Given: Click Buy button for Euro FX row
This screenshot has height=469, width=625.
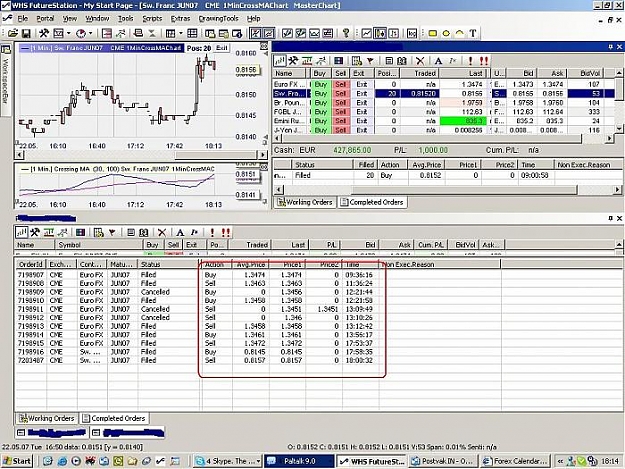Looking at the screenshot, I should click(320, 84).
